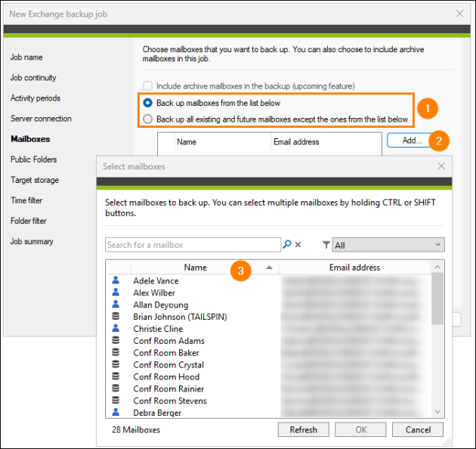Screen dimensions: 476x449
Task: Go to Activity periods step
Action: coord(36,98)
